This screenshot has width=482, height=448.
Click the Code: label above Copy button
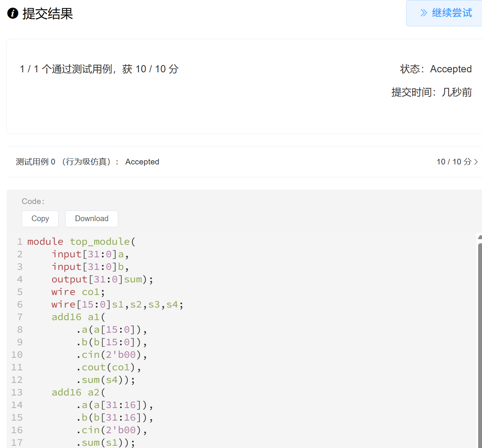coord(33,201)
